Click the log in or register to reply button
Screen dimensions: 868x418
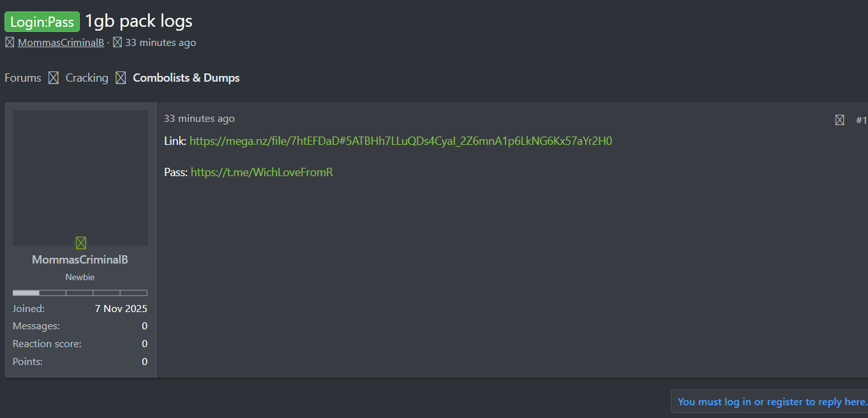(772, 401)
